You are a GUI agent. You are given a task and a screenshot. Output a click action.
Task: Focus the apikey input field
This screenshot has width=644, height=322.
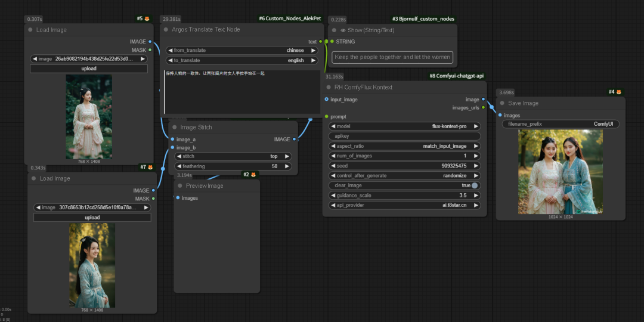tap(404, 136)
